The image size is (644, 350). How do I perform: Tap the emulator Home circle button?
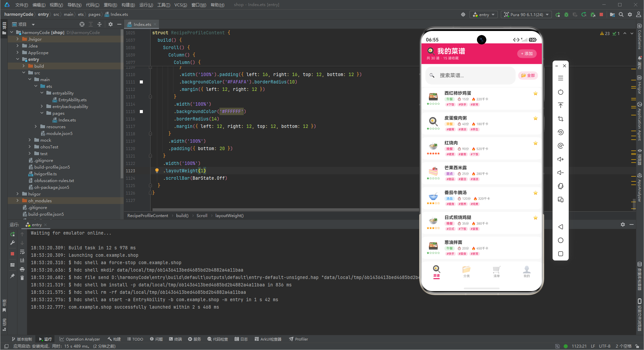coord(561,240)
